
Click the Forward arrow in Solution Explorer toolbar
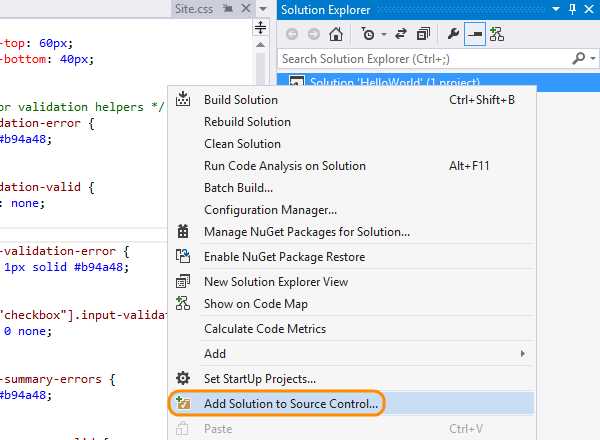313,34
